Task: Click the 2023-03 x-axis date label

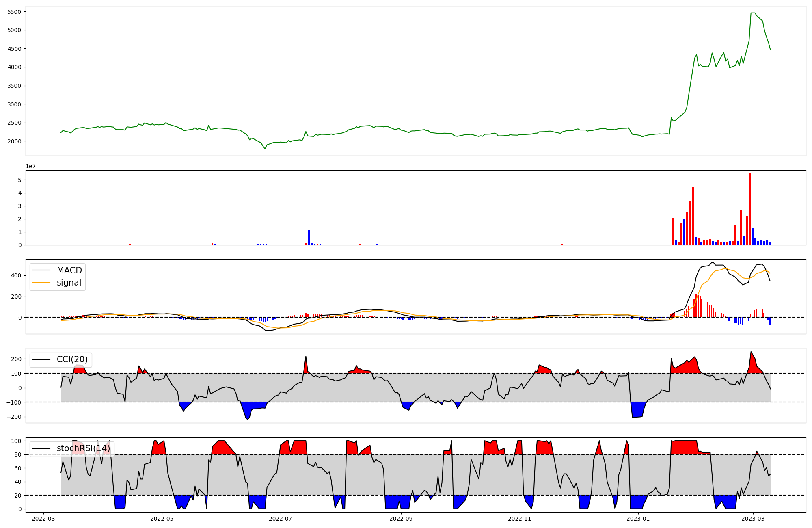Action: [753, 519]
